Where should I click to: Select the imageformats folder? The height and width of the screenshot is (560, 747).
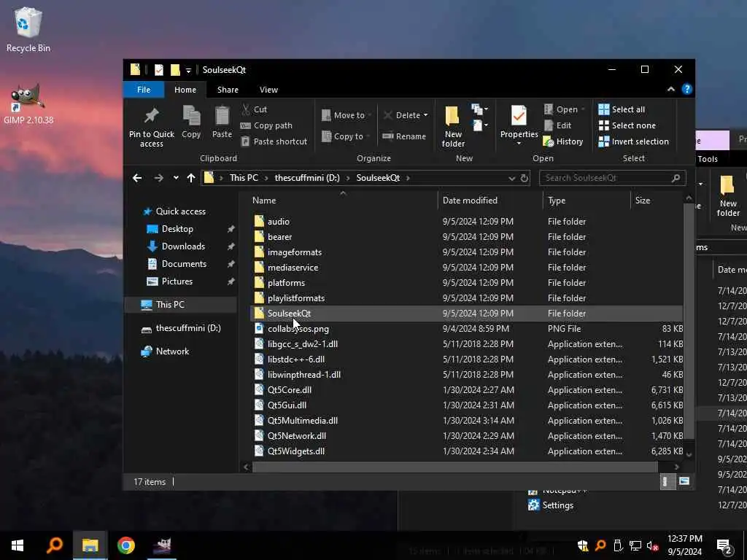[x=295, y=252]
